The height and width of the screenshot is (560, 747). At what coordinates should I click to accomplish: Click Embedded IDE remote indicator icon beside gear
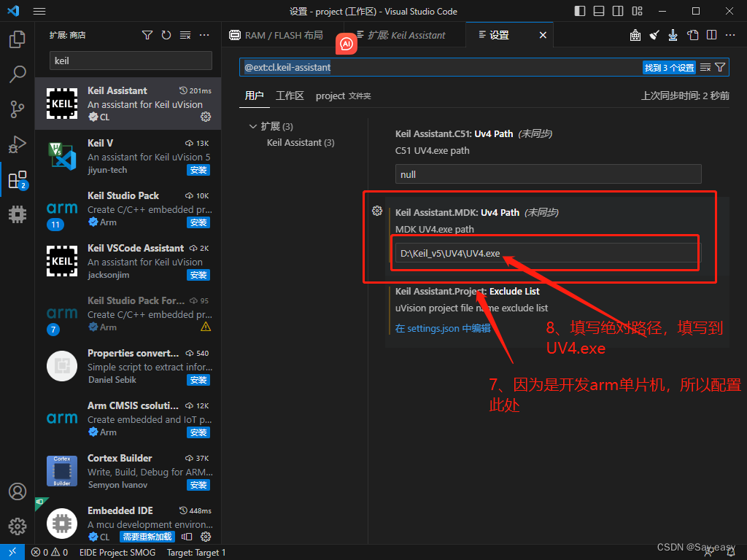tap(187, 537)
